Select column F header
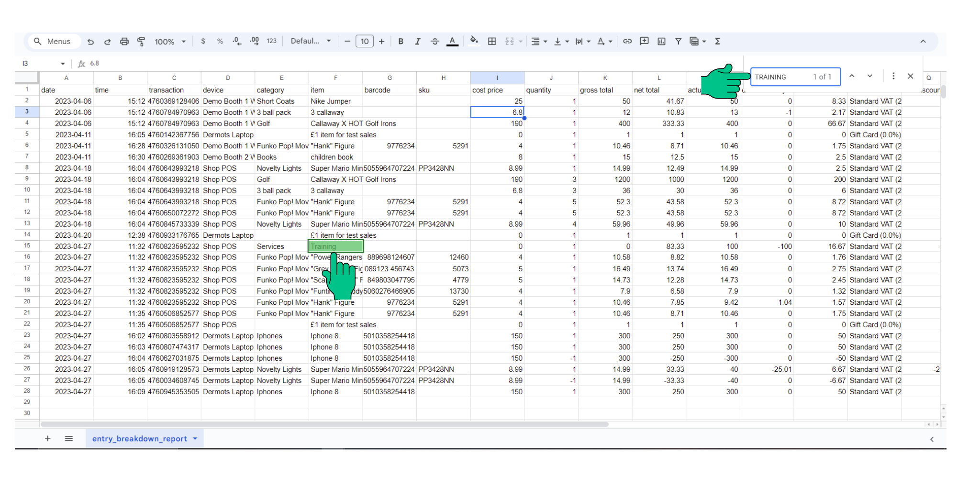This screenshot has width=980, height=490. [335, 78]
